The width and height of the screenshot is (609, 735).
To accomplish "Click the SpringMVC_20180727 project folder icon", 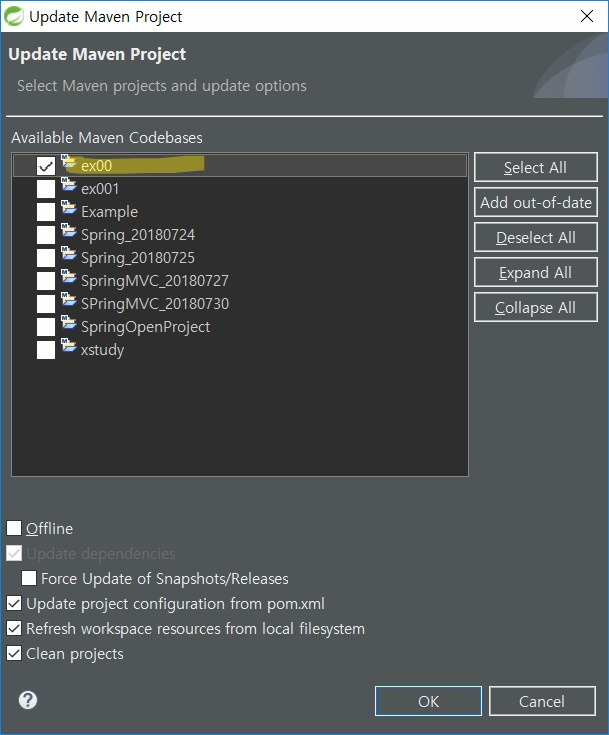I will tap(68, 277).
